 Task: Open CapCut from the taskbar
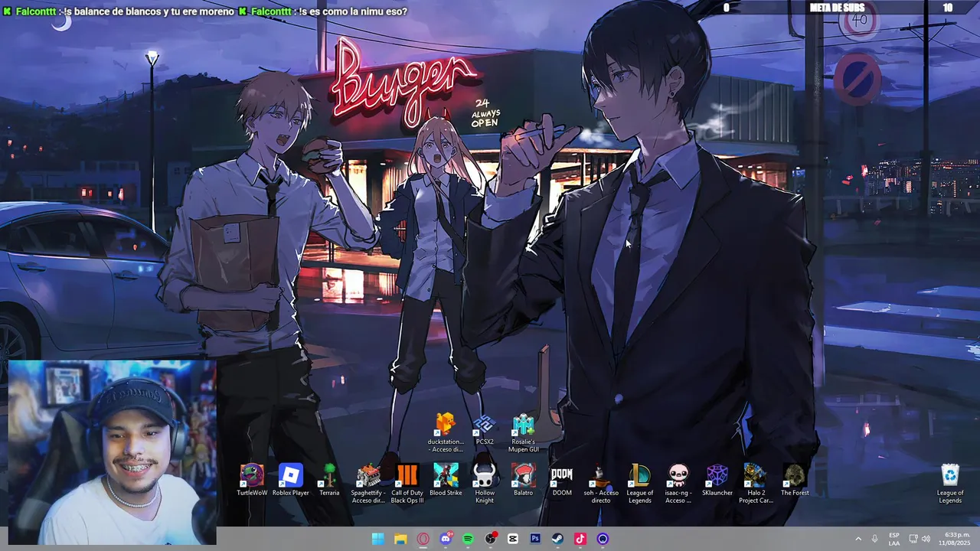pyautogui.click(x=513, y=539)
